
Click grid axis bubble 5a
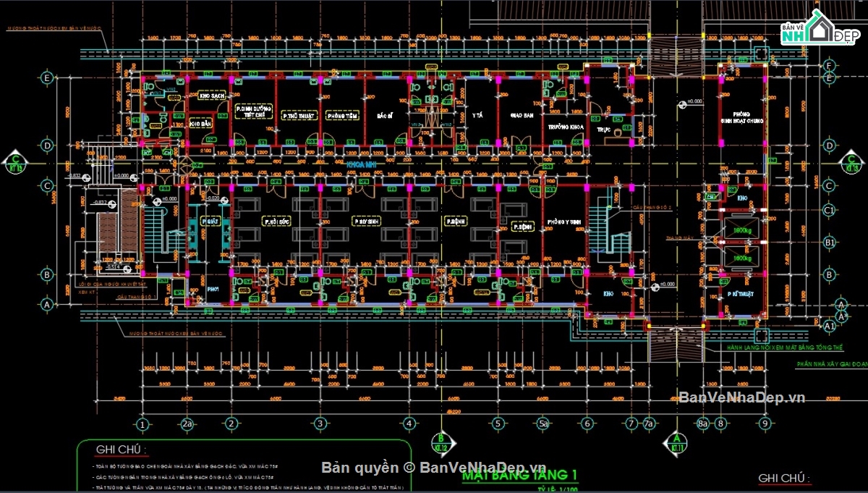pyautogui.click(x=542, y=424)
